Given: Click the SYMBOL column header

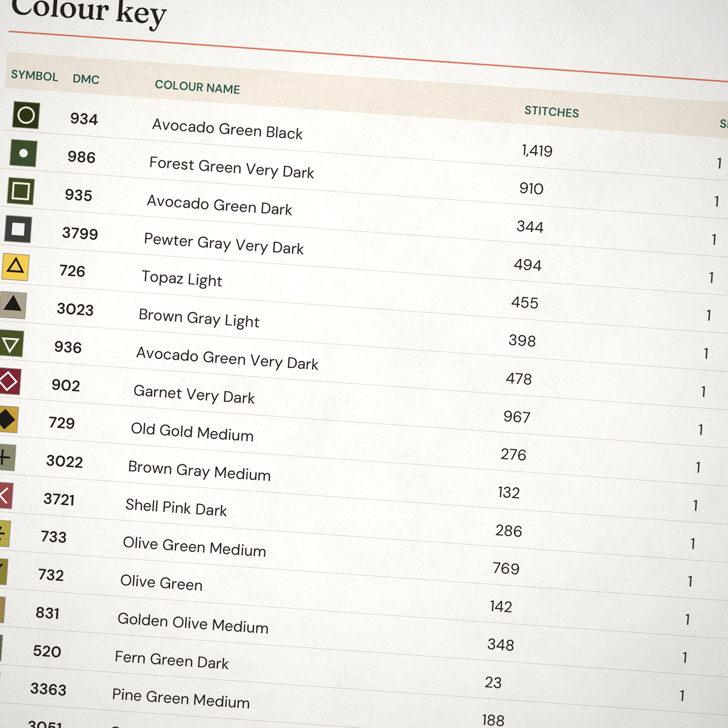Looking at the screenshot, I should pyautogui.click(x=35, y=76).
